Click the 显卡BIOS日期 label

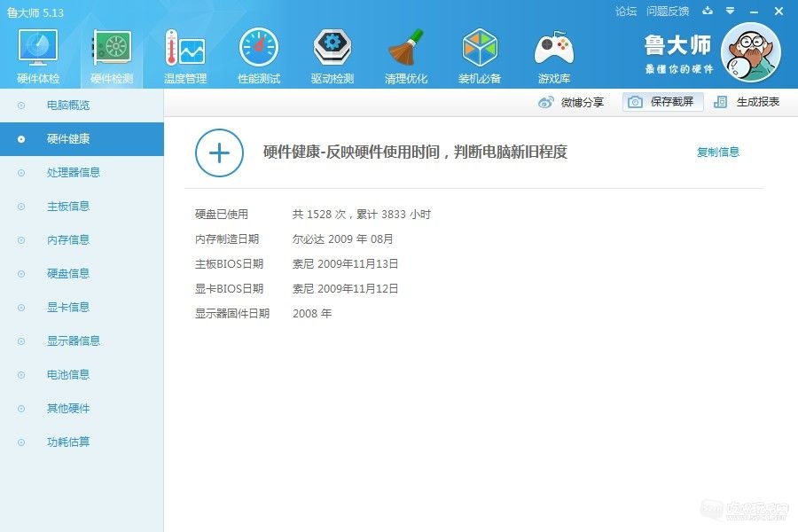pyautogui.click(x=229, y=289)
